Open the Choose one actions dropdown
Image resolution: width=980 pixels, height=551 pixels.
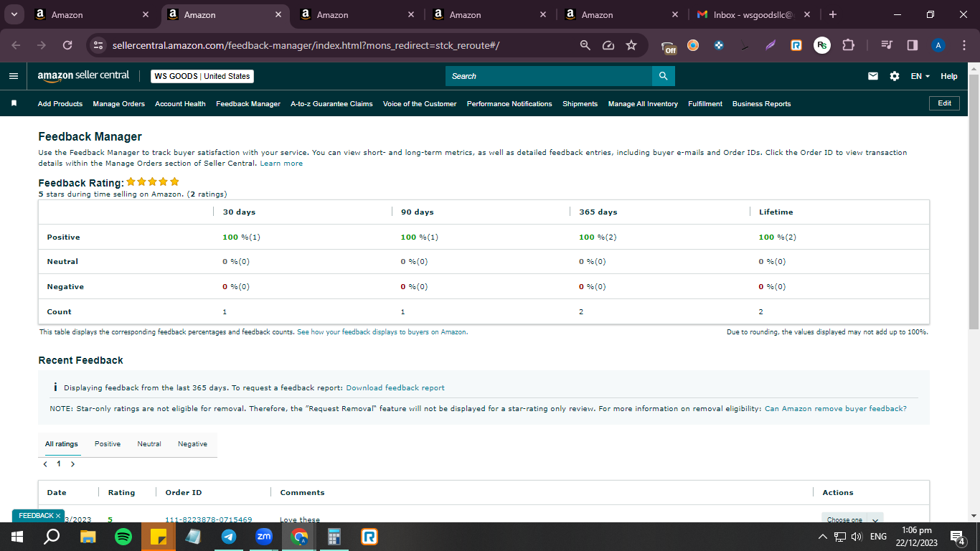coord(852,518)
